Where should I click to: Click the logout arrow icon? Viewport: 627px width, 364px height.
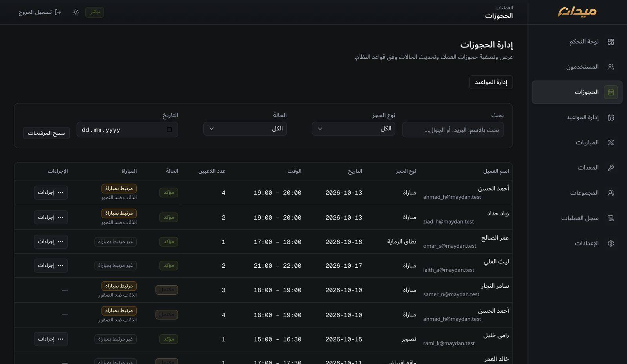pos(58,12)
